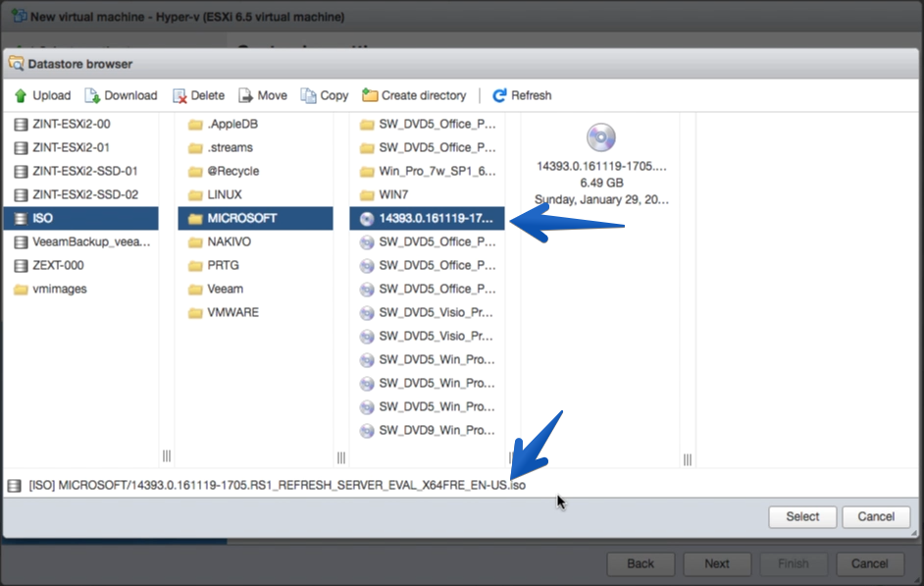Click Back in the wizard

pos(641,563)
